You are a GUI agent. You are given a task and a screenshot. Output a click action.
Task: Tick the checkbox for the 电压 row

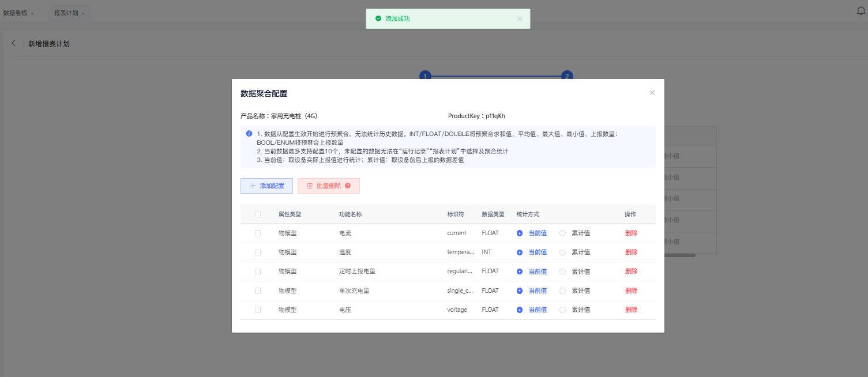pyautogui.click(x=258, y=310)
